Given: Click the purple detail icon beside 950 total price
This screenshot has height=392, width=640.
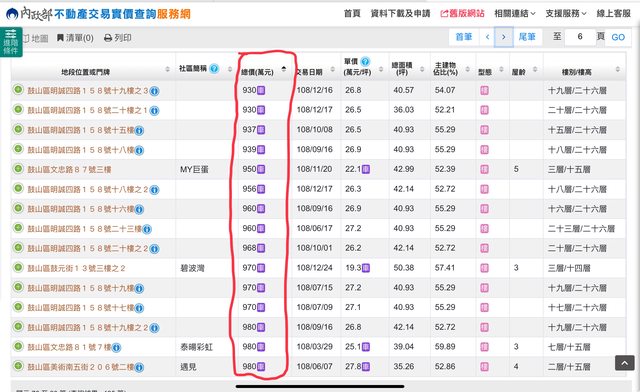Looking at the screenshot, I should coord(261,169).
